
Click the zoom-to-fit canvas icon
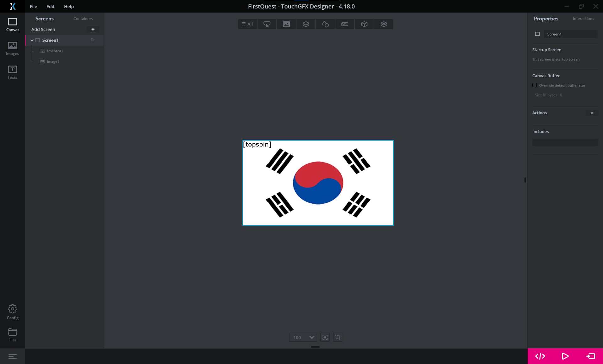[x=325, y=337]
